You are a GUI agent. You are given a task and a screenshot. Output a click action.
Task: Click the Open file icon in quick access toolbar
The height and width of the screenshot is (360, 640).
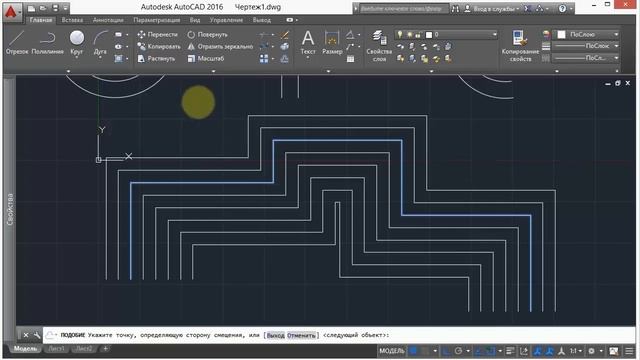43,8
